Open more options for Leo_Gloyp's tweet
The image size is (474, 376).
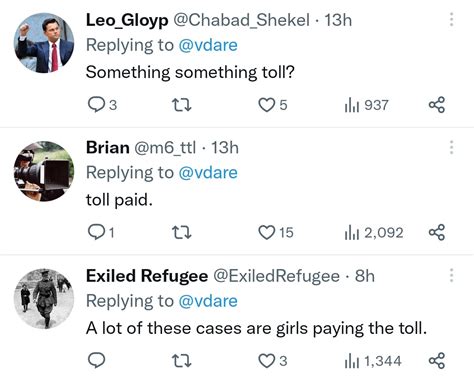point(452,19)
